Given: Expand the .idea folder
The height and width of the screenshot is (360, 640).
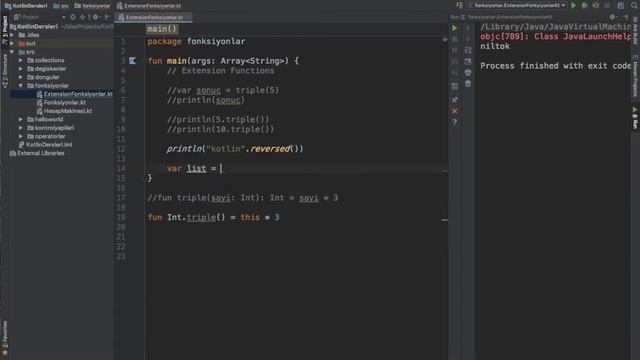Looking at the screenshot, I should pyautogui.click(x=12, y=35).
